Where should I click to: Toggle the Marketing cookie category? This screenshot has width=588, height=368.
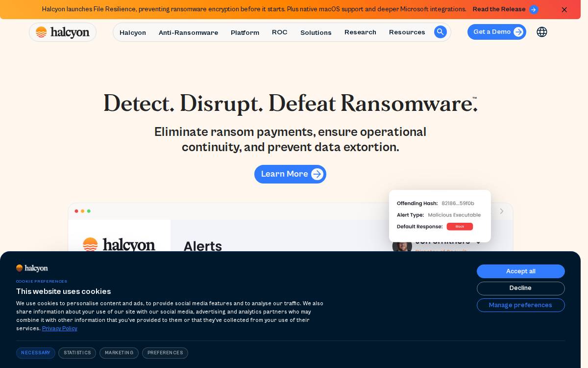point(119,353)
